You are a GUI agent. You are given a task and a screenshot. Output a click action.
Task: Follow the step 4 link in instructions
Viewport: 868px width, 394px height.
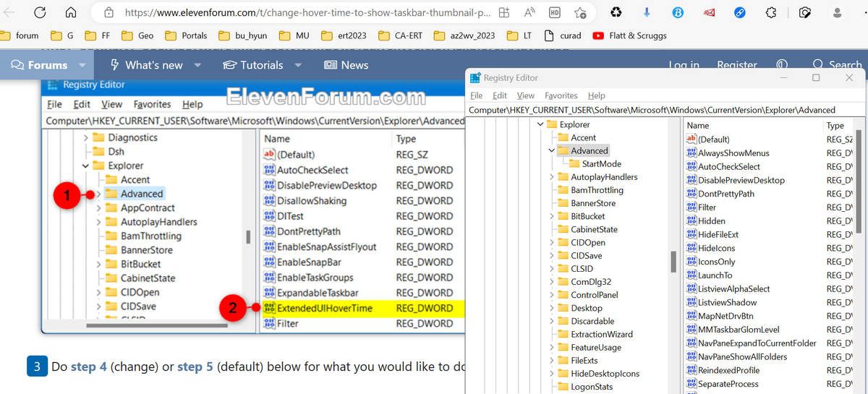(x=89, y=367)
